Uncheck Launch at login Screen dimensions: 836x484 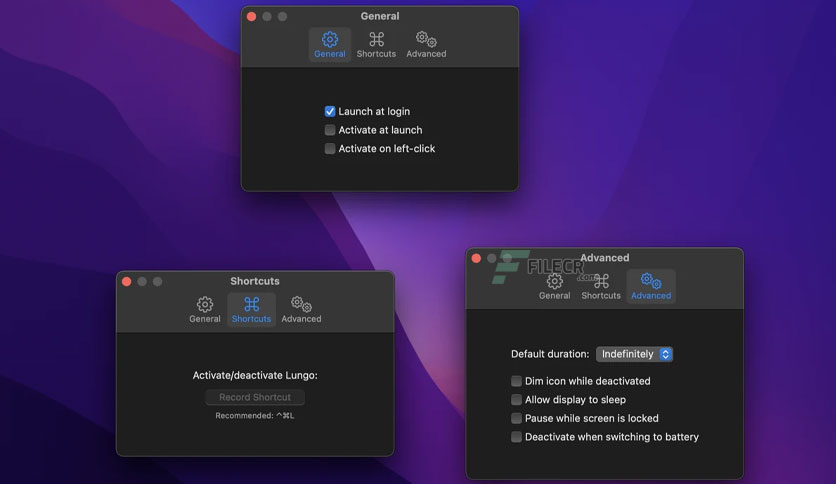[330, 111]
